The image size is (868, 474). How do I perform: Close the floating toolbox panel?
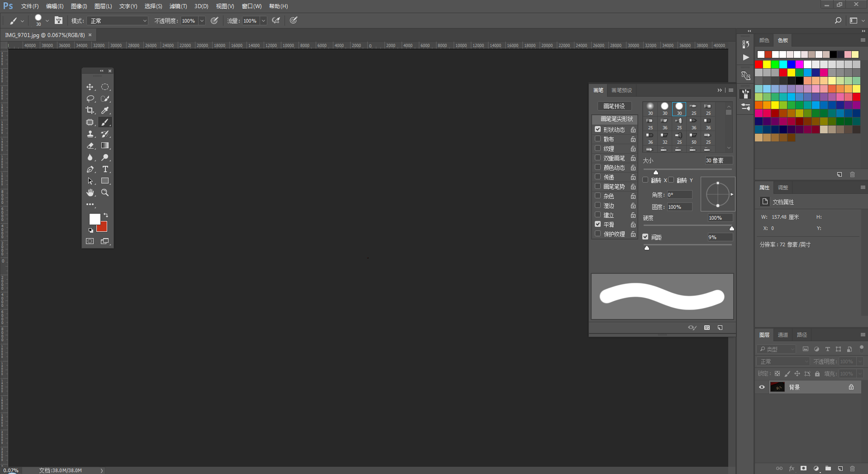tap(110, 71)
